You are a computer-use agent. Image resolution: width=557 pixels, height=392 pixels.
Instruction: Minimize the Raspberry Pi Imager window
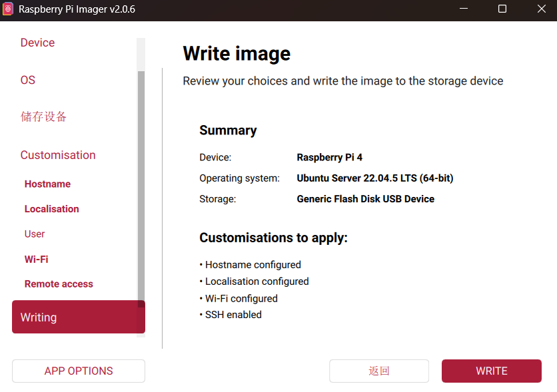[x=464, y=9]
